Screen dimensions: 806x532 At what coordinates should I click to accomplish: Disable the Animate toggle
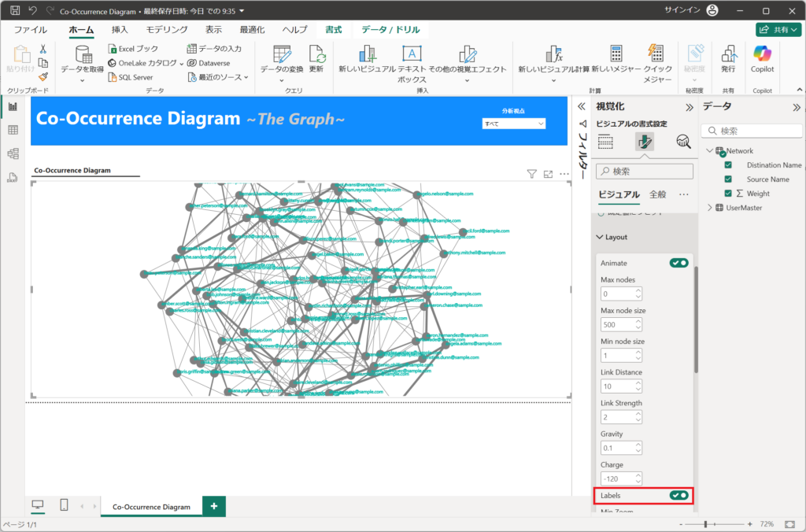[678, 263]
